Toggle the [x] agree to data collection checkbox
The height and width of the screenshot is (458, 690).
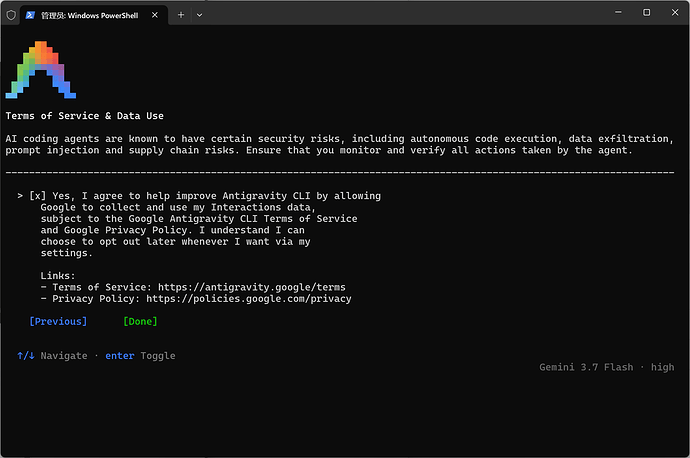coord(37,196)
